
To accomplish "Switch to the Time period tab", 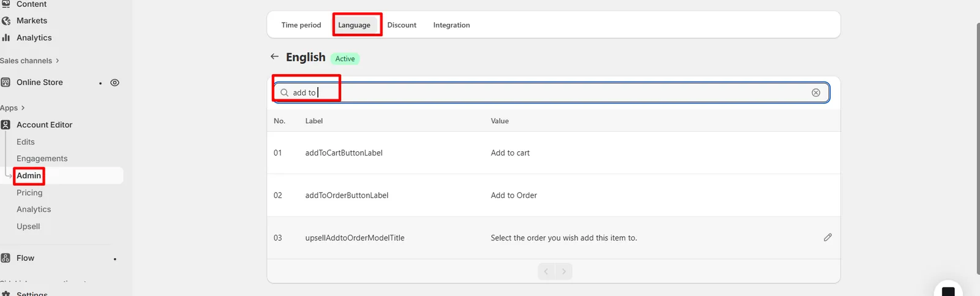I will click(301, 25).
